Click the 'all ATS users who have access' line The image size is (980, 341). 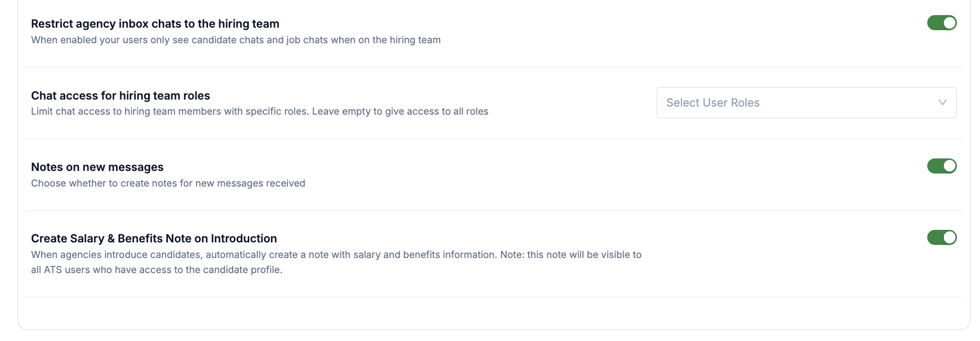[157, 270]
